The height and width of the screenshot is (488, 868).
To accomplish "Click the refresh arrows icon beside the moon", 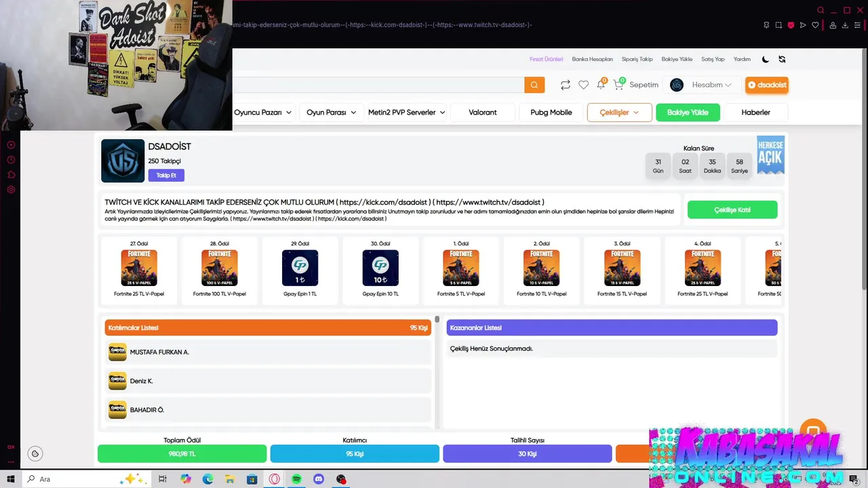I will pyautogui.click(x=782, y=59).
